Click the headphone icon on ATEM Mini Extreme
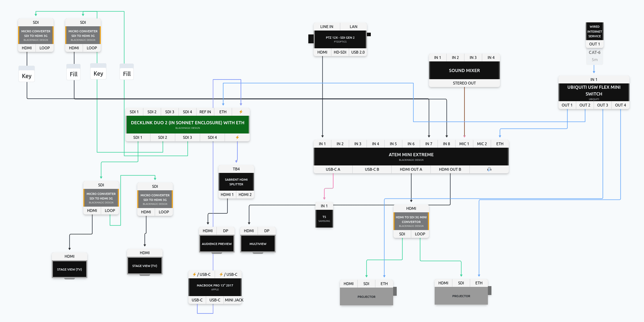The image size is (644, 322). coord(489,169)
